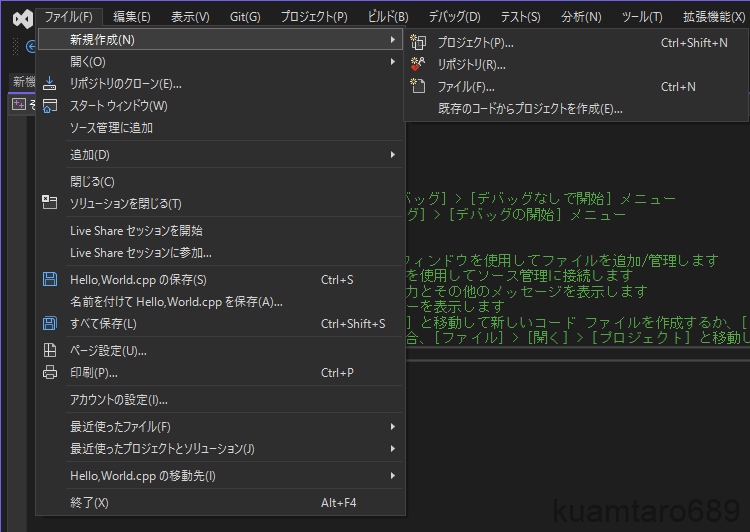Select リポジトリのクローン(E)... menu item
750x532 pixels.
(x=220, y=84)
